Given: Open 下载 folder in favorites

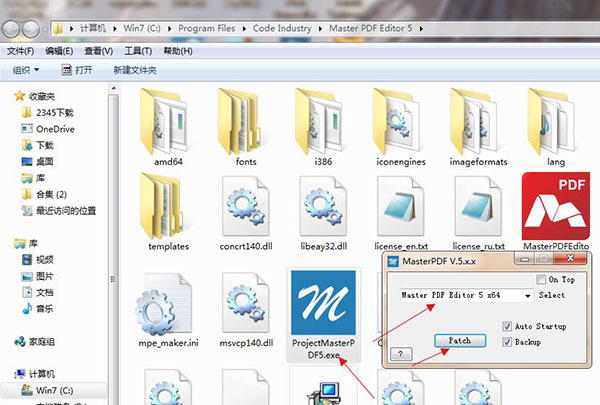Looking at the screenshot, I should (x=38, y=145).
